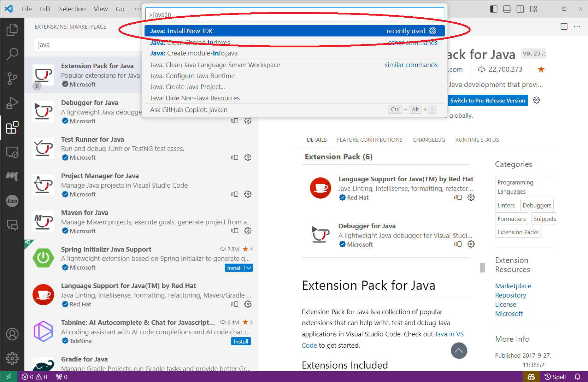Open notifications bell in status bar
The image size is (588, 382).
tap(578, 377)
